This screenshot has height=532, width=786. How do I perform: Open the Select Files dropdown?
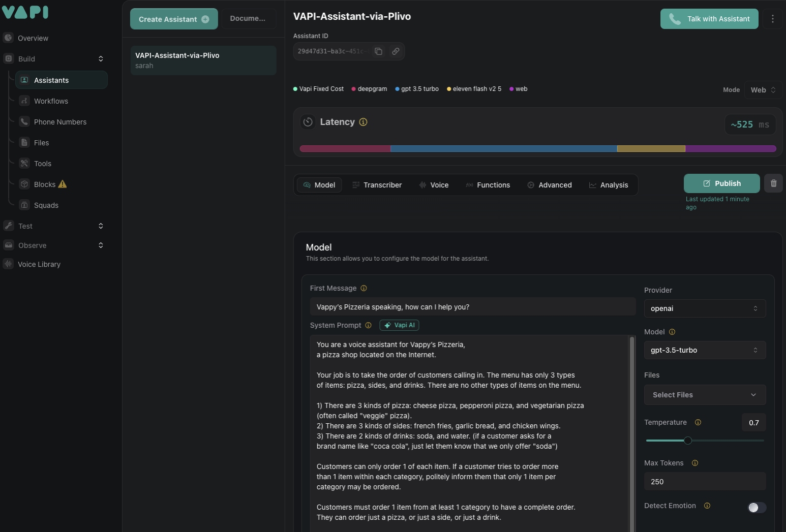[705, 395]
